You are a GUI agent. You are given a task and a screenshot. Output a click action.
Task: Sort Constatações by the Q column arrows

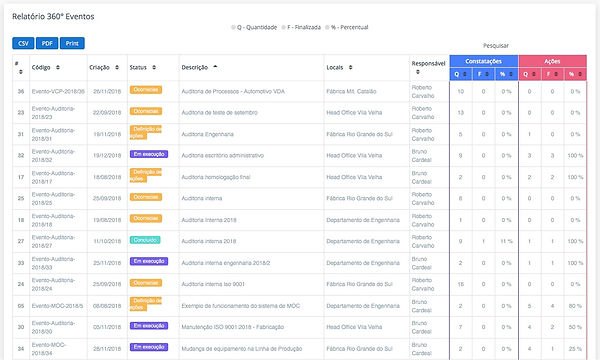[465, 74]
